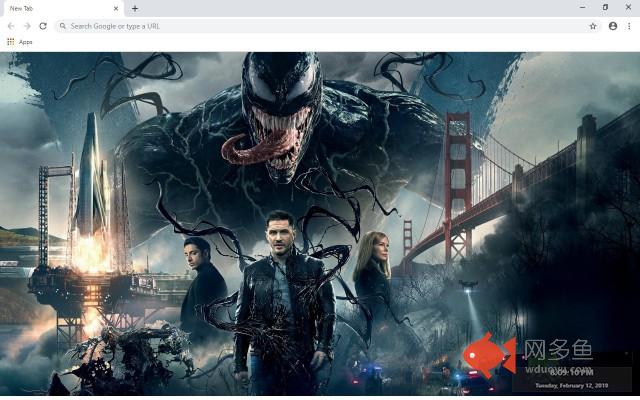Close the New Tab tab
640x400 pixels.
tap(116, 9)
